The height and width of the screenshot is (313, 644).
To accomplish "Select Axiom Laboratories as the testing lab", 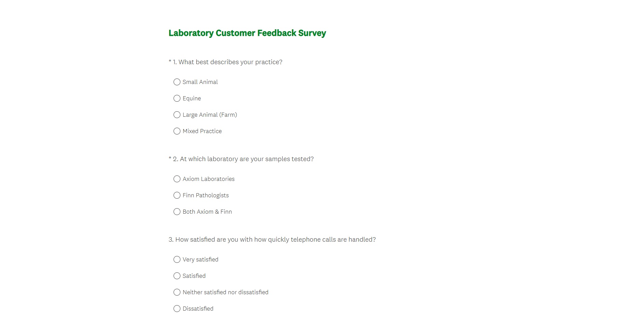I will 177,179.
